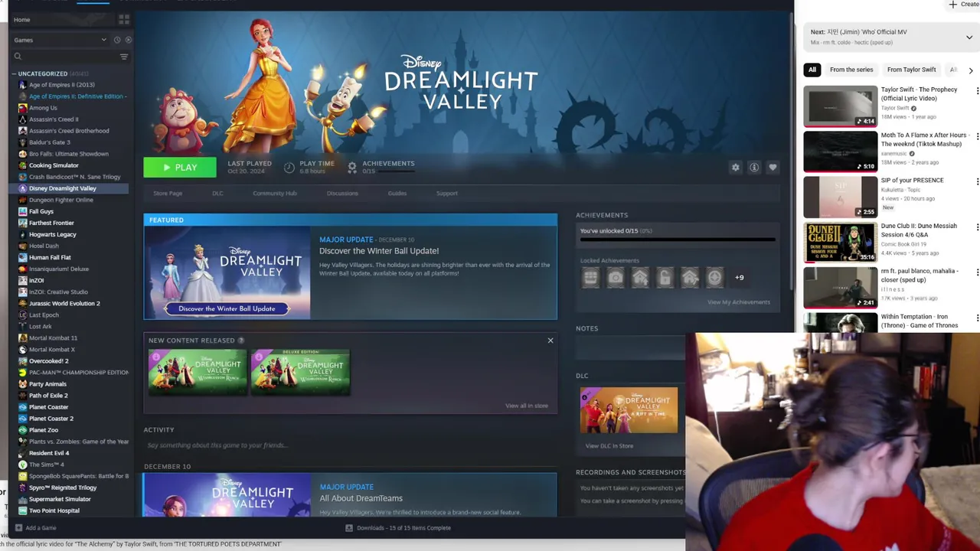Click the View all in store link
Screen dimensions: 980x551
pos(527,406)
